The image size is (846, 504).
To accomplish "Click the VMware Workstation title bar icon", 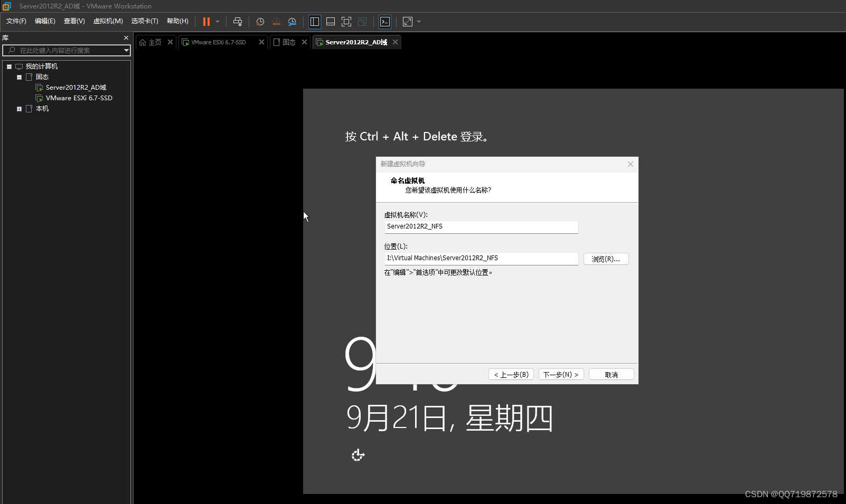I will [x=6, y=6].
